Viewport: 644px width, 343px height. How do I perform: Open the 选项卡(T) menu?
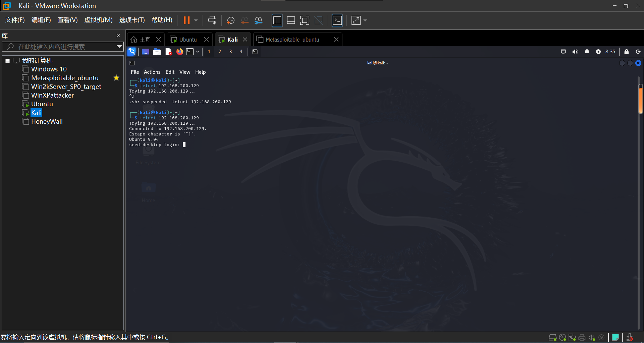coord(132,20)
